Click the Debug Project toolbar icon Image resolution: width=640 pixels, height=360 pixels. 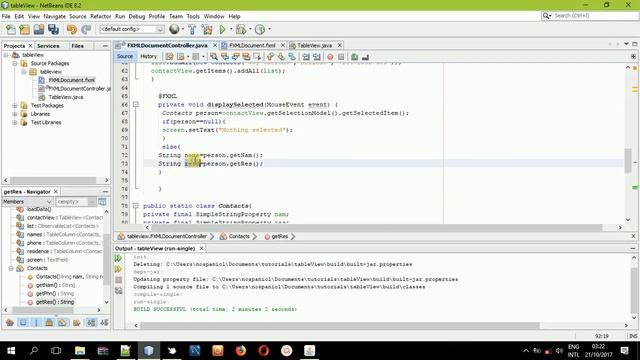click(x=241, y=29)
